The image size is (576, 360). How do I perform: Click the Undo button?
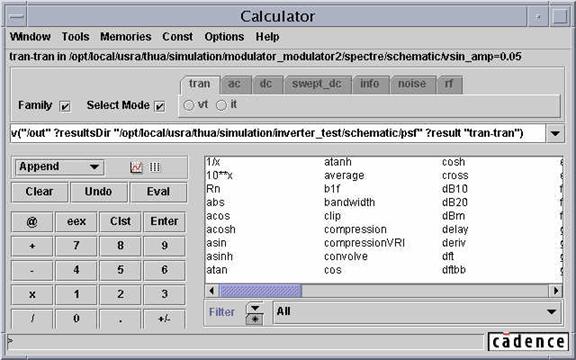(98, 192)
